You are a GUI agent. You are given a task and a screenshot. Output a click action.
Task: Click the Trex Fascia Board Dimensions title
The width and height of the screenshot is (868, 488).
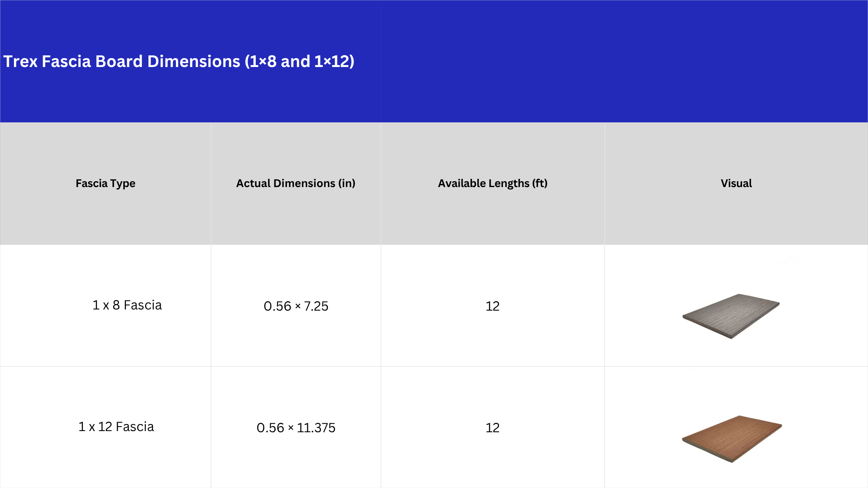179,61
